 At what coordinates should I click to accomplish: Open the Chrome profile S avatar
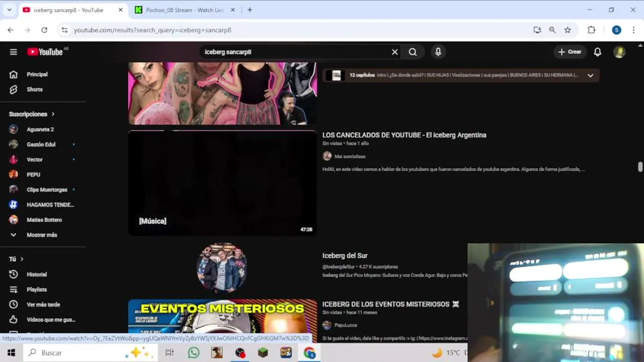click(616, 30)
